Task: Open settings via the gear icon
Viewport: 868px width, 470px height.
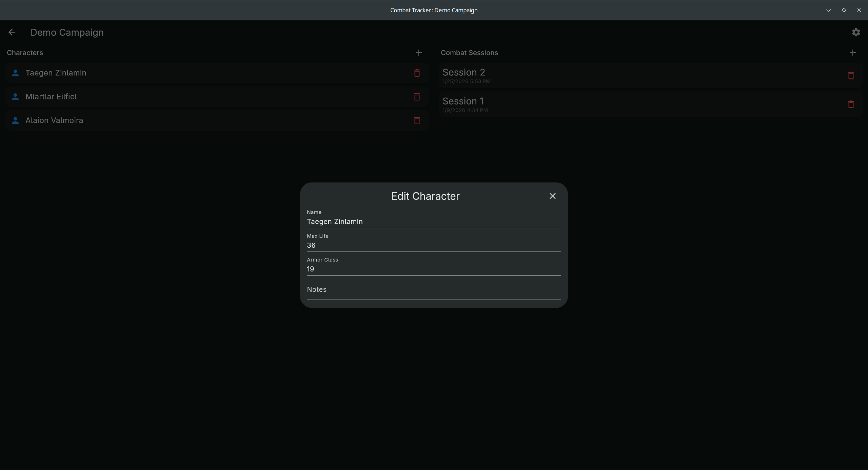Action: click(x=856, y=32)
